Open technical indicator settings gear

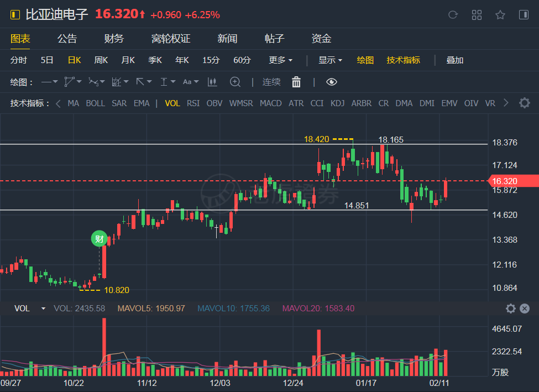525,103
